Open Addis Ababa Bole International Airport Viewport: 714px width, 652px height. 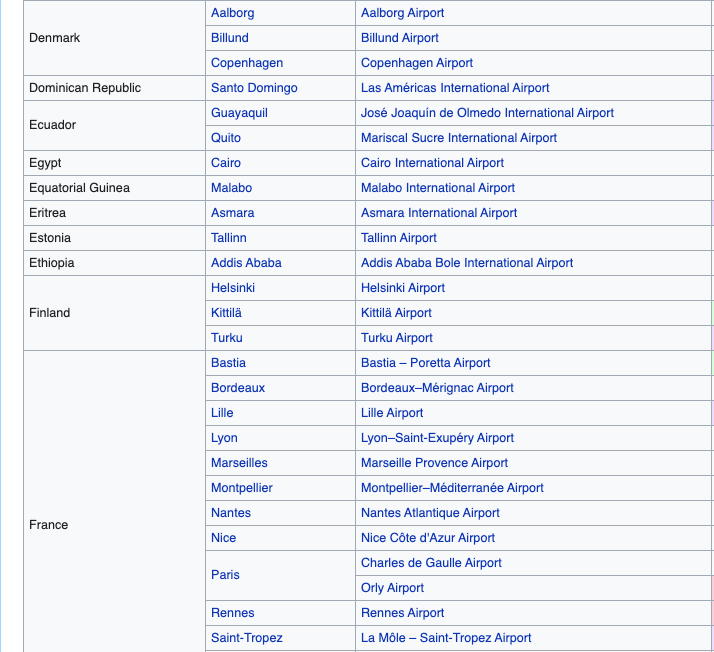click(x=467, y=263)
